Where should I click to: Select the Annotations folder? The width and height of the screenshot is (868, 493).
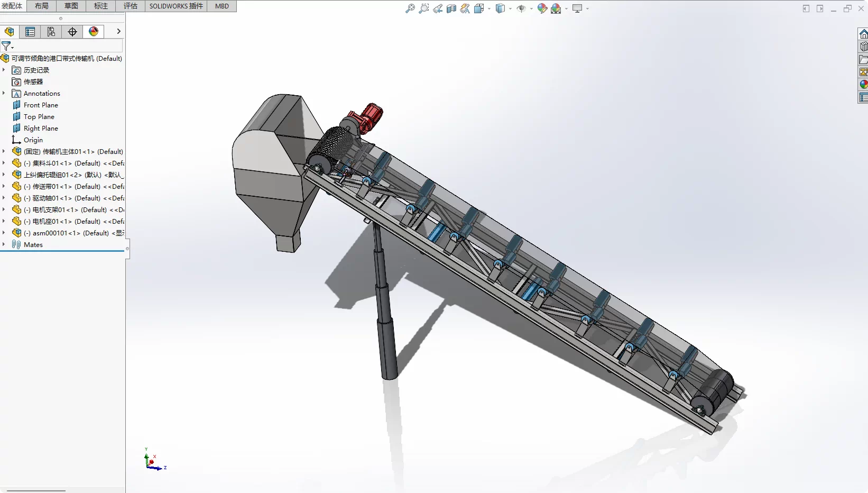click(x=42, y=94)
